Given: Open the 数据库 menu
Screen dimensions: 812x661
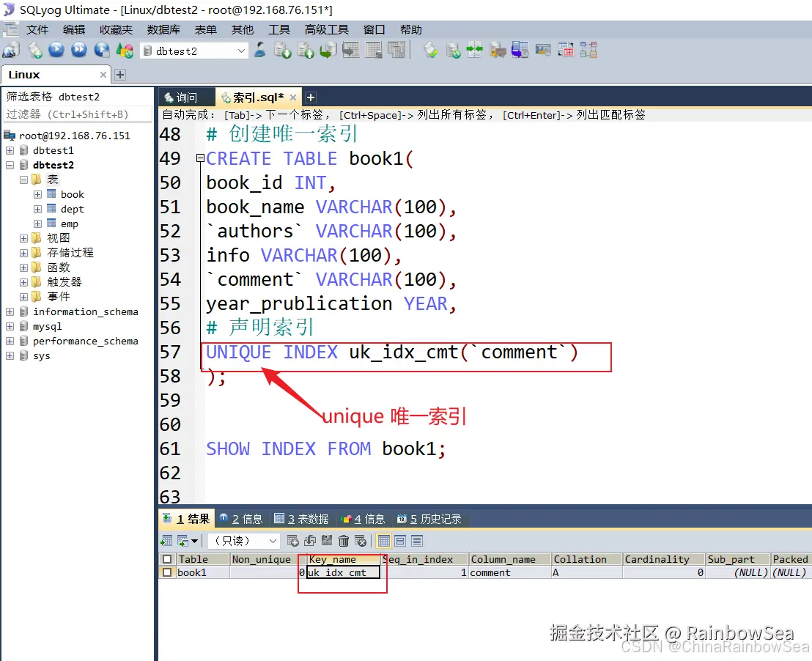Looking at the screenshot, I should [163, 29].
